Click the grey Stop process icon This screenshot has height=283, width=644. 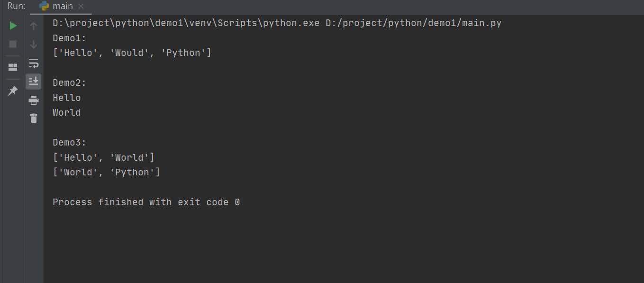(13, 44)
